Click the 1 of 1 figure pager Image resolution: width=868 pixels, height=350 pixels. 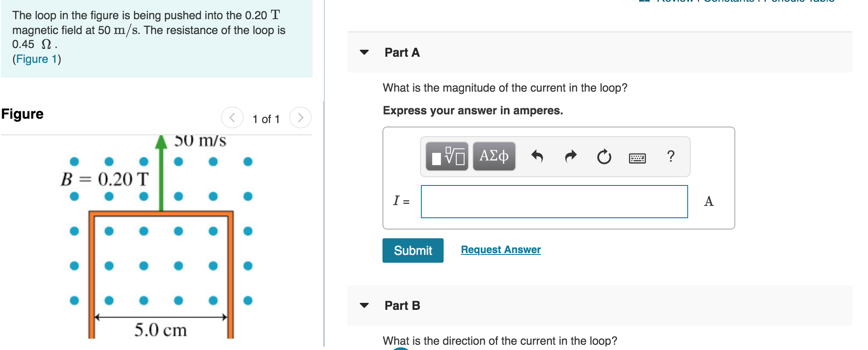pyautogui.click(x=266, y=118)
